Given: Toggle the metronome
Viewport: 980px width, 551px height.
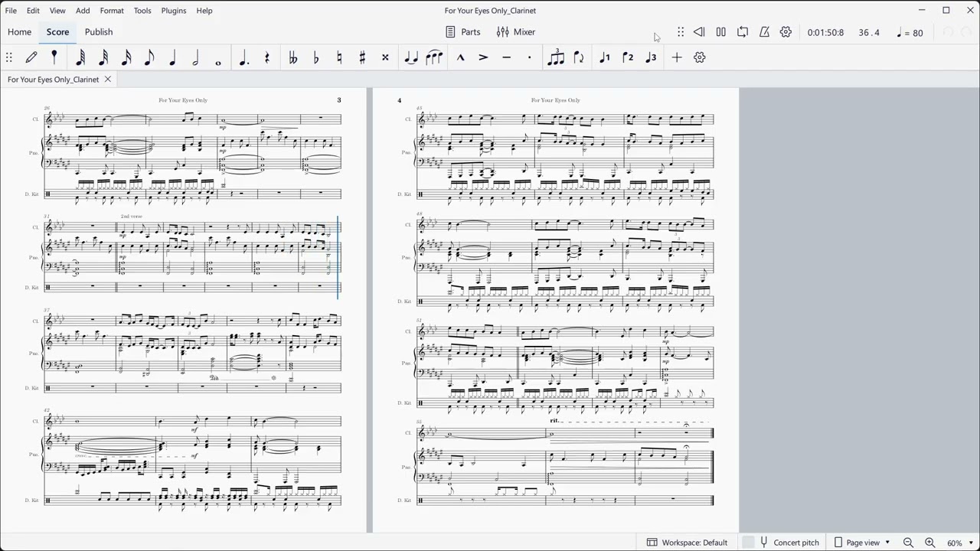Looking at the screenshot, I should [x=764, y=32].
